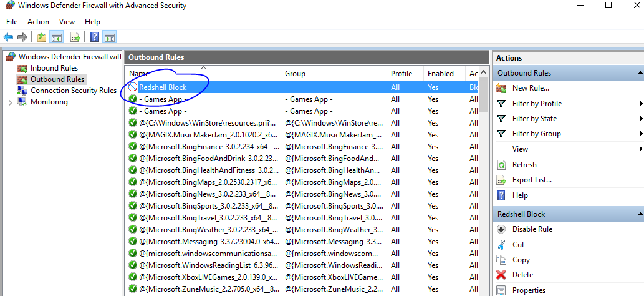Toggle the Show/Hide Console Tree icon
Screen dimensions: 644x296
pos(56,37)
